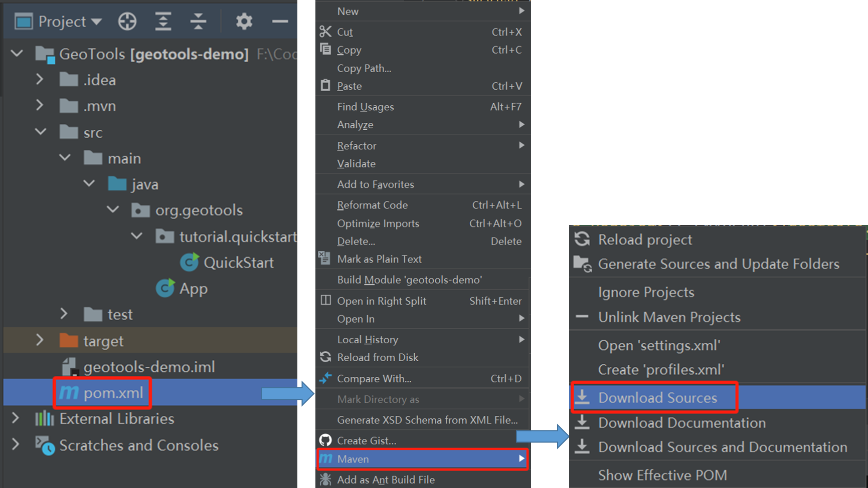
Task: Click the orange target folder icon
Action: [69, 340]
